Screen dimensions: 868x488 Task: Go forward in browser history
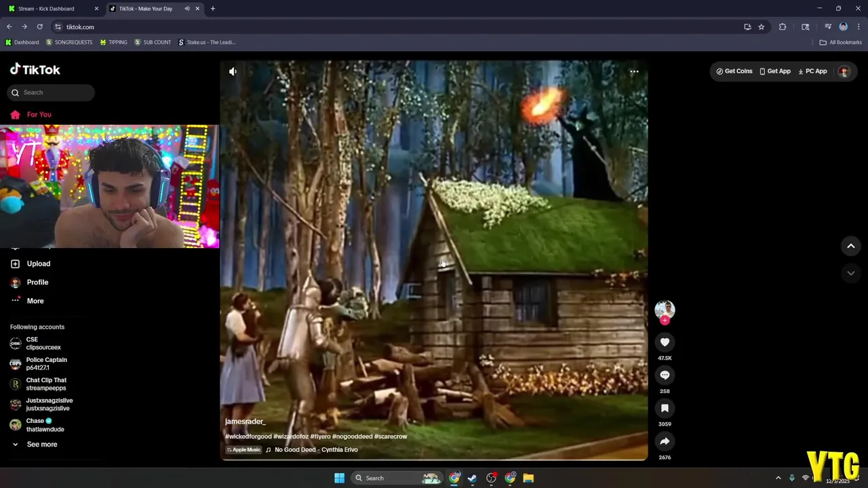(24, 27)
